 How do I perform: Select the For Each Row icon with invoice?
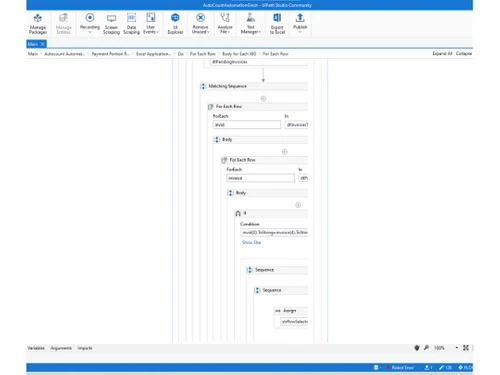click(224, 160)
